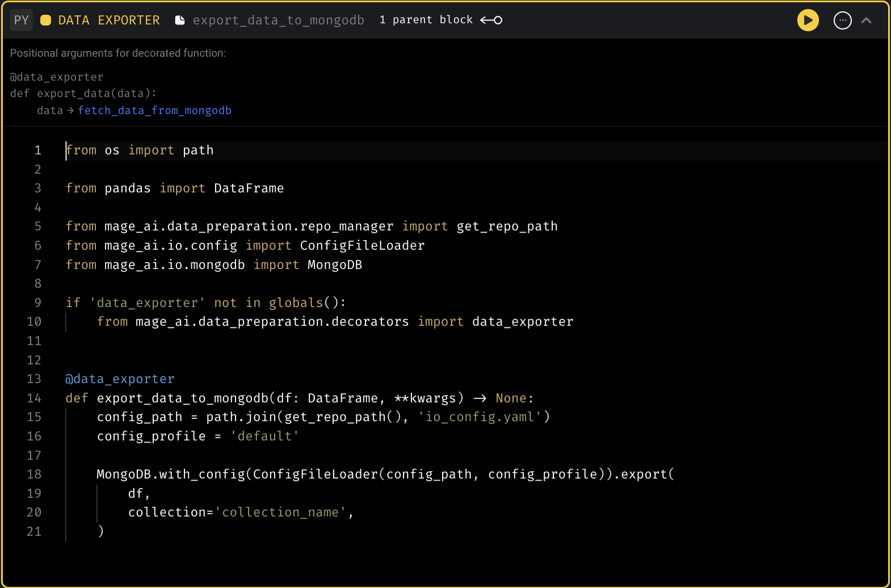The height and width of the screenshot is (588, 891).
Task: Click the DATA EXPORTER block type label
Action: click(x=109, y=20)
